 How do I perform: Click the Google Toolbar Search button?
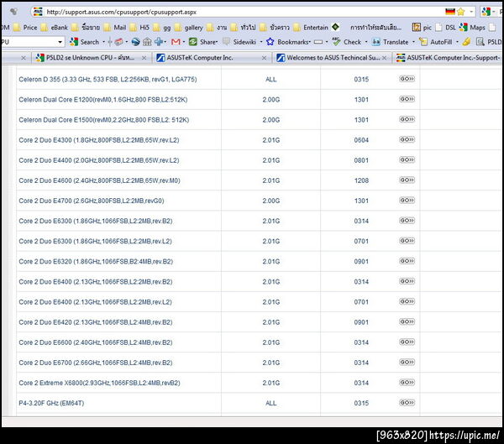click(85, 42)
